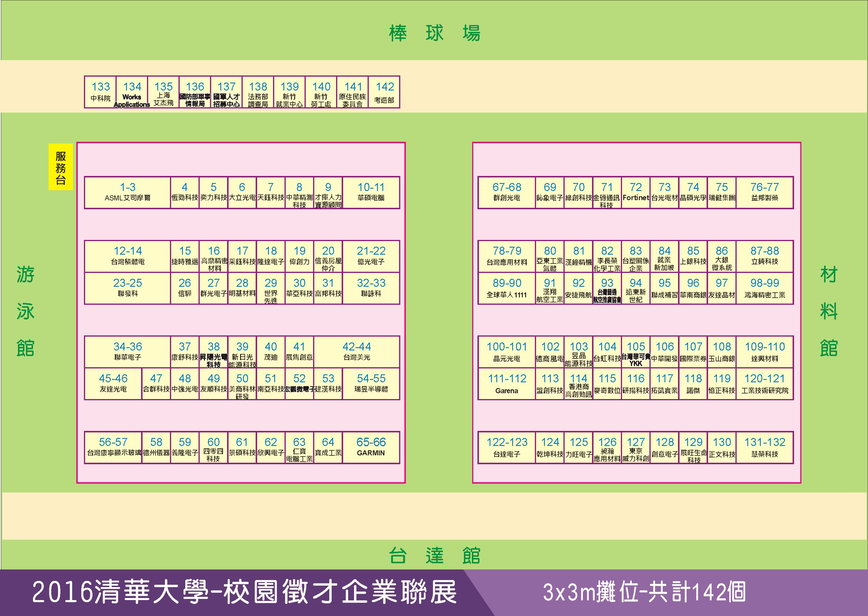The width and height of the screenshot is (868, 616).
Task: Select booth 115 麥奇數位
Action: (607, 383)
